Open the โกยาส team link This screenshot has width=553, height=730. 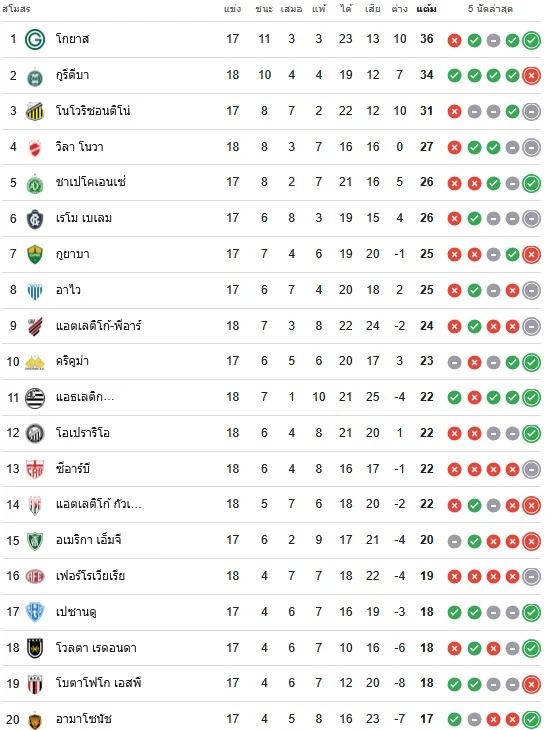click(72, 39)
